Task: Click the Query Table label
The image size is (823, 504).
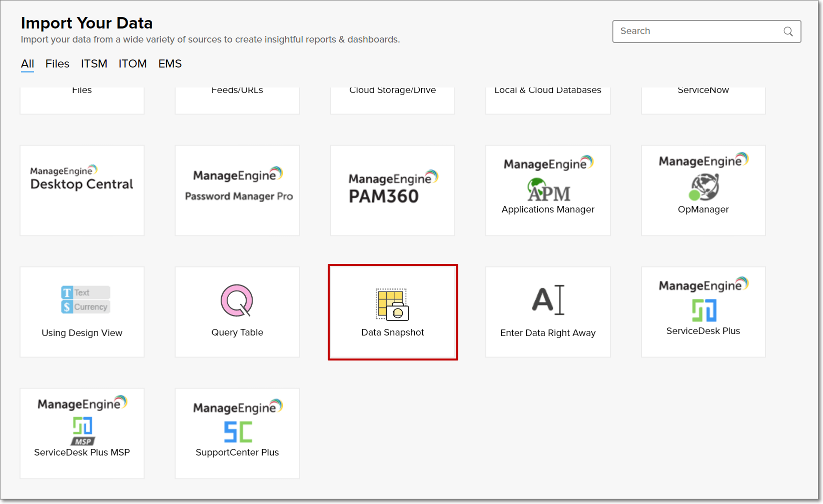Action: tap(237, 332)
